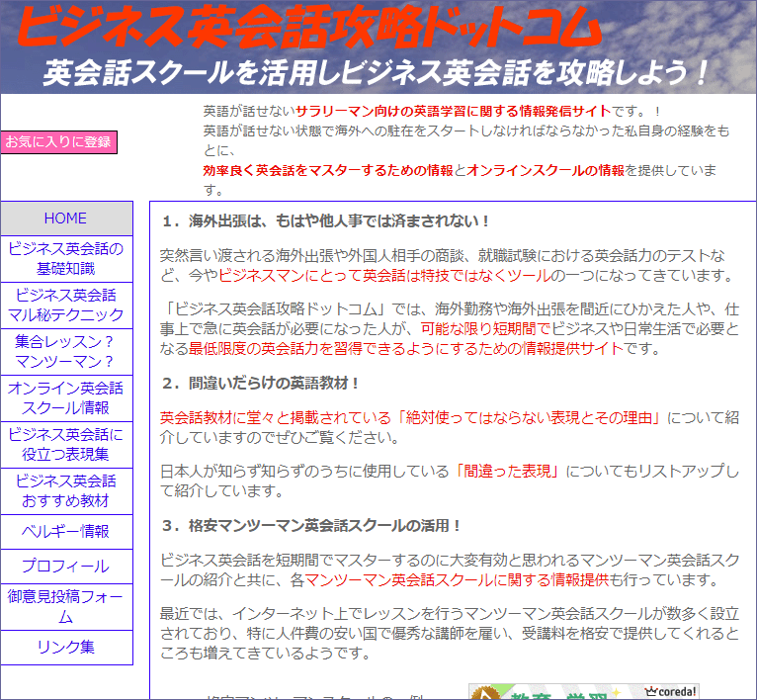
Task: Click the お気に入りに登録 button
Action: click(58, 142)
